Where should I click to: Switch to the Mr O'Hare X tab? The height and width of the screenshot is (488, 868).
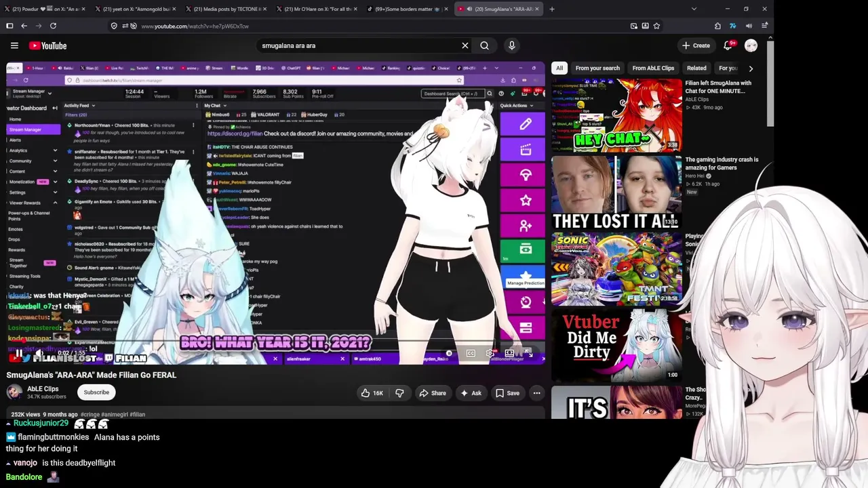click(317, 9)
